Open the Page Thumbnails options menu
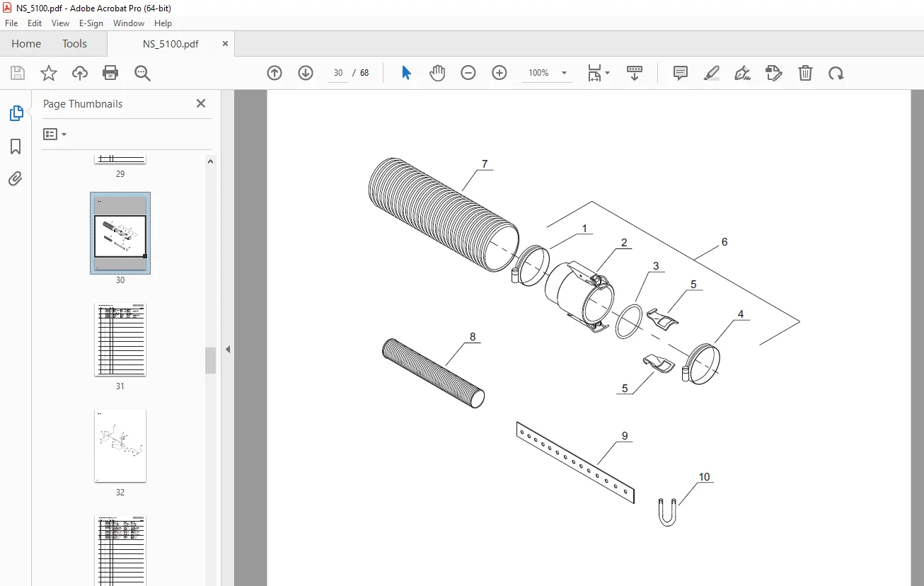 54,134
